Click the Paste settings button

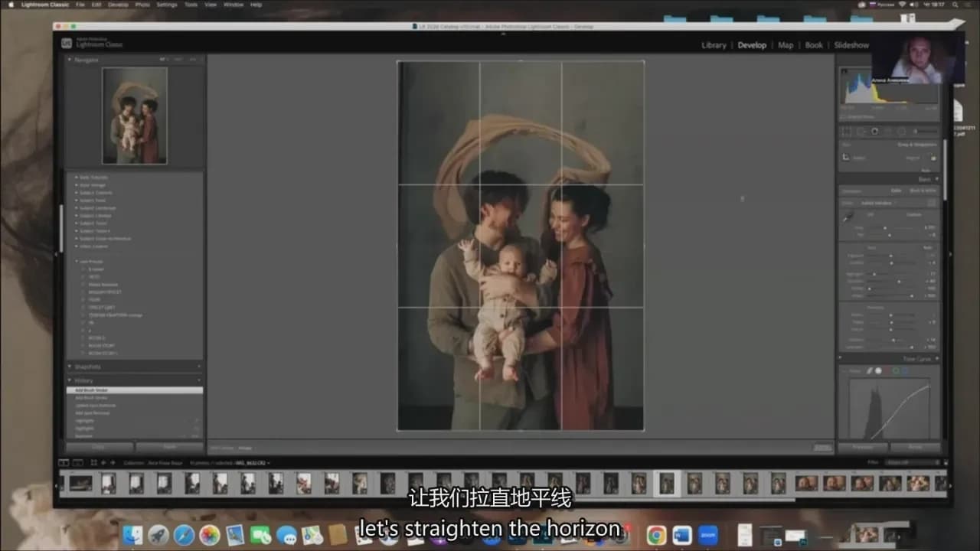click(x=169, y=447)
